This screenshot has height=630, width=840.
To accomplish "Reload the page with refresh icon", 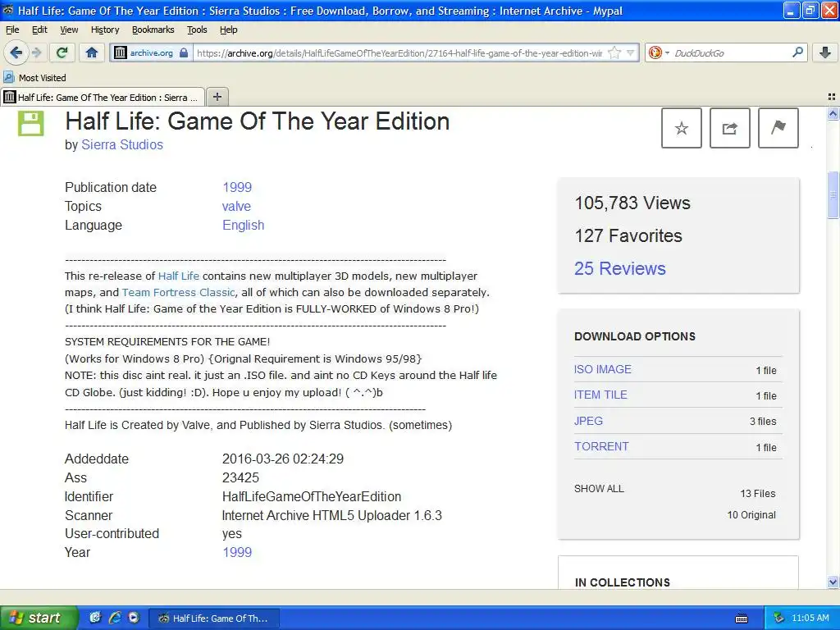I will tap(62, 52).
